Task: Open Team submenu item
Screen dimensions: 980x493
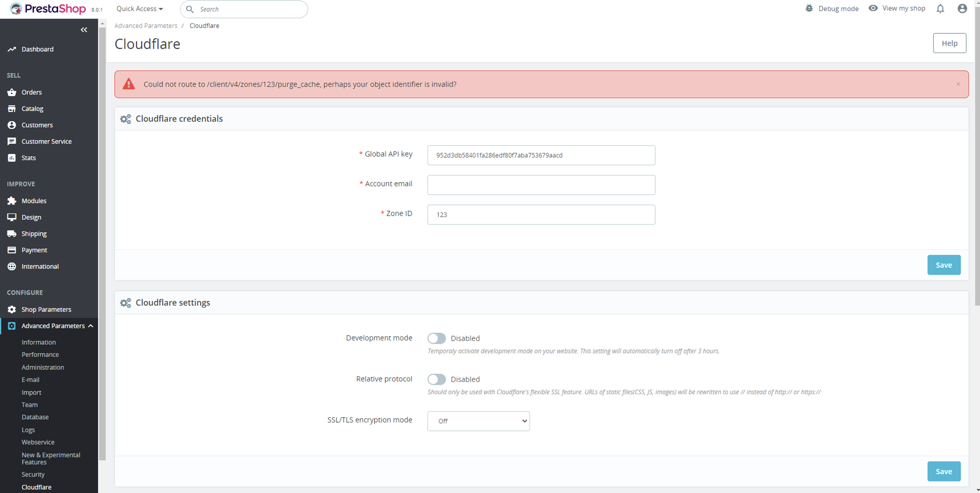Action: click(x=30, y=405)
